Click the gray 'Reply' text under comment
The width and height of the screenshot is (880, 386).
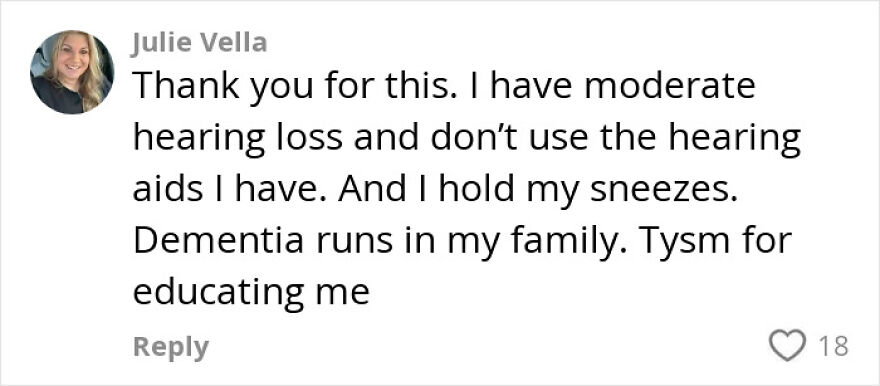click(171, 347)
